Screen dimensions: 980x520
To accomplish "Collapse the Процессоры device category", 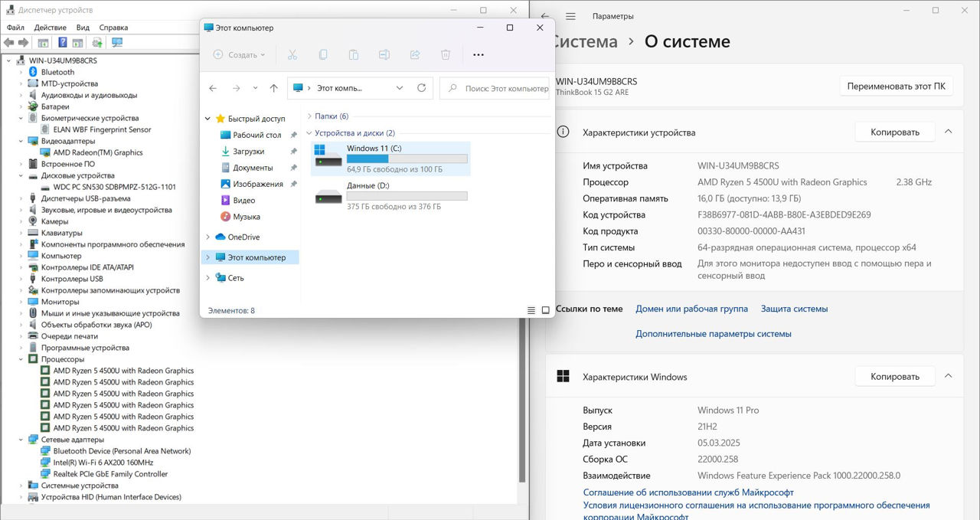I will [21, 359].
